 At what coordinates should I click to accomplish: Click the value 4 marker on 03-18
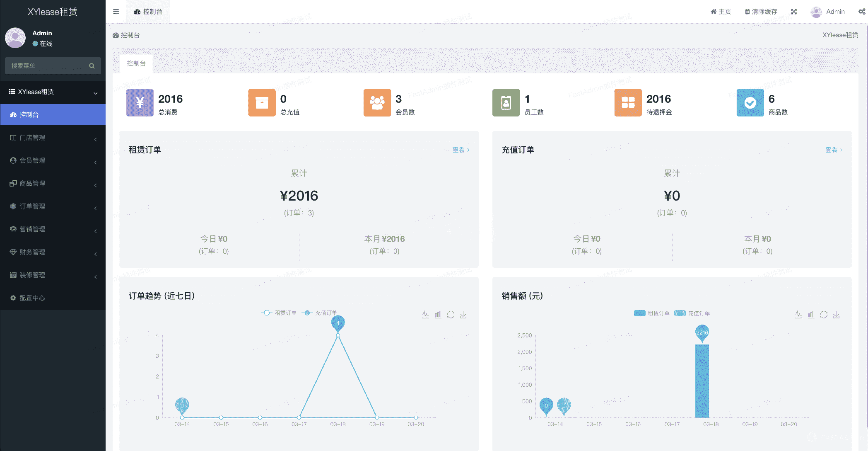pos(338,324)
